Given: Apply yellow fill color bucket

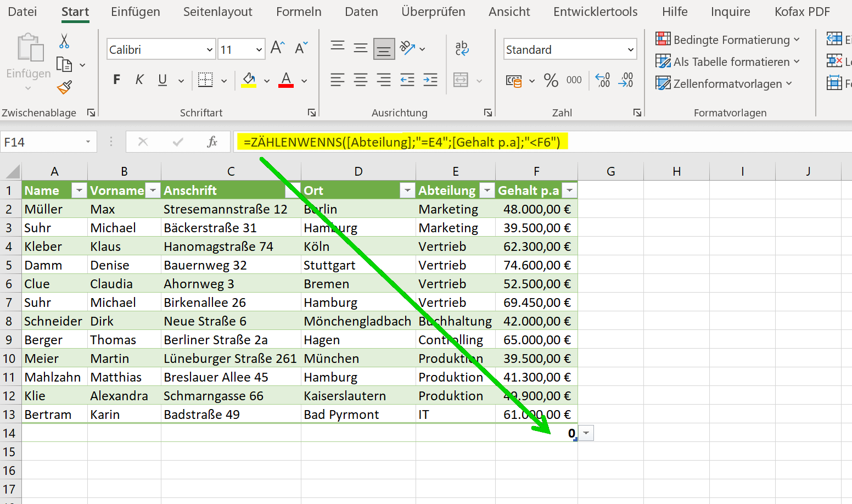Looking at the screenshot, I should coord(249,80).
